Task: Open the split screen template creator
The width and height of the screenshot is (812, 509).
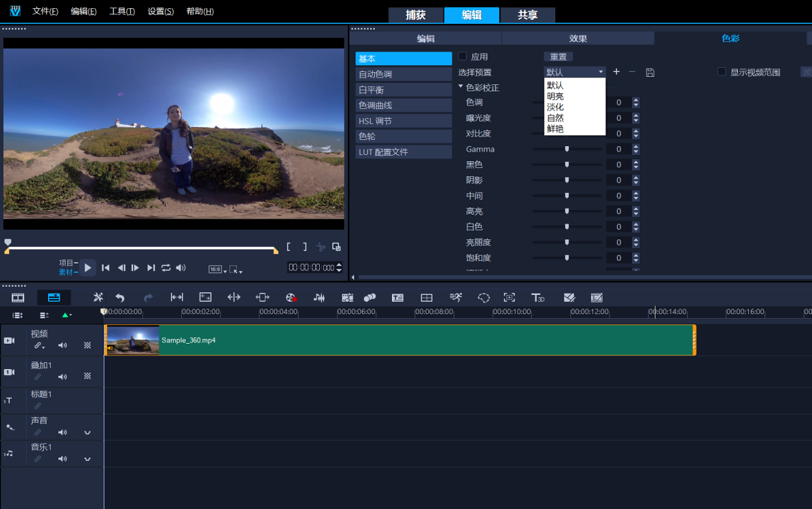Action: click(426, 298)
